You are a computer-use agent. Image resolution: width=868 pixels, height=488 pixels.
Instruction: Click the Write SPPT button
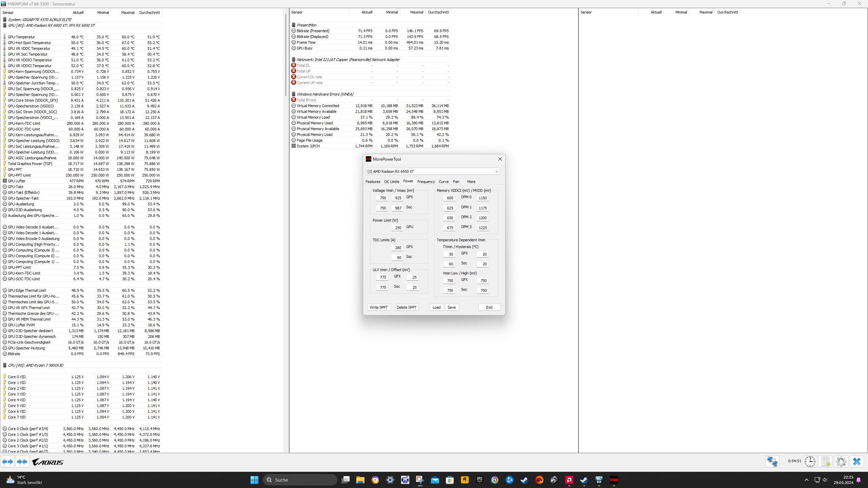pyautogui.click(x=378, y=307)
